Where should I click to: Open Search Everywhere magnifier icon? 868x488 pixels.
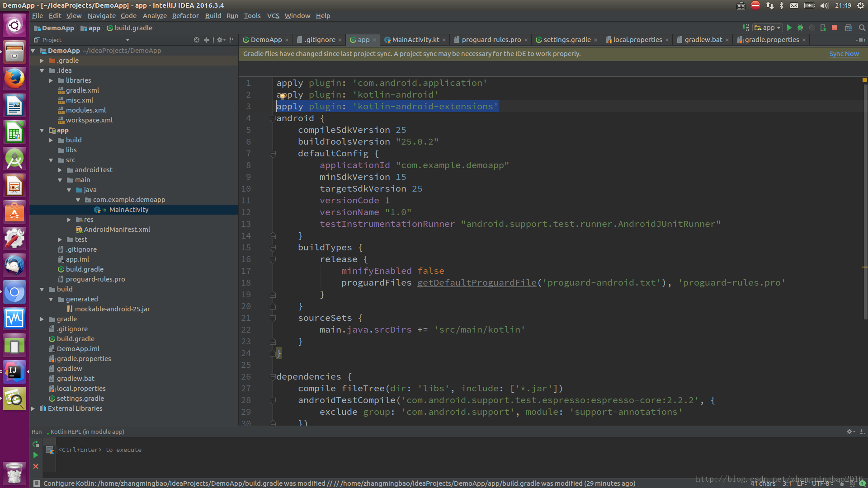click(862, 28)
